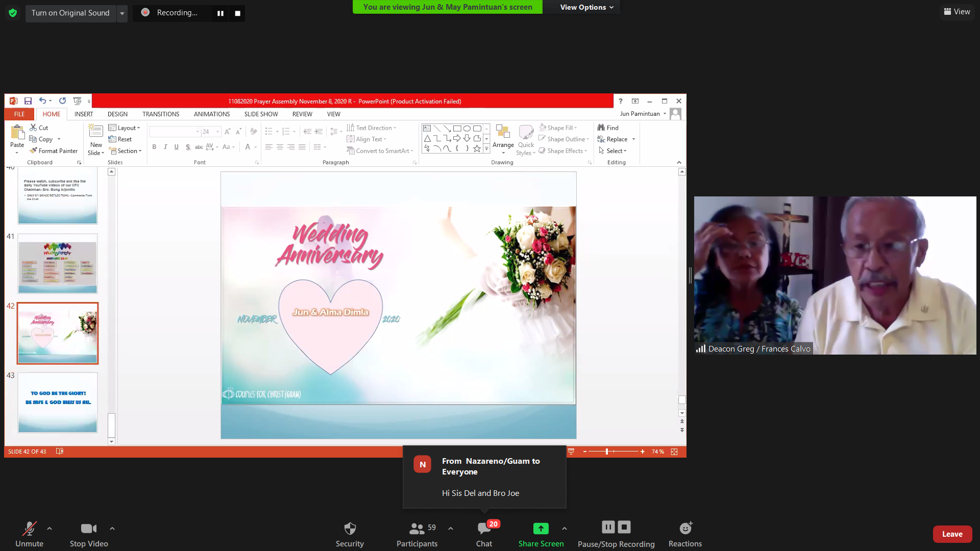Click Increase Font Size icon

click(227, 132)
